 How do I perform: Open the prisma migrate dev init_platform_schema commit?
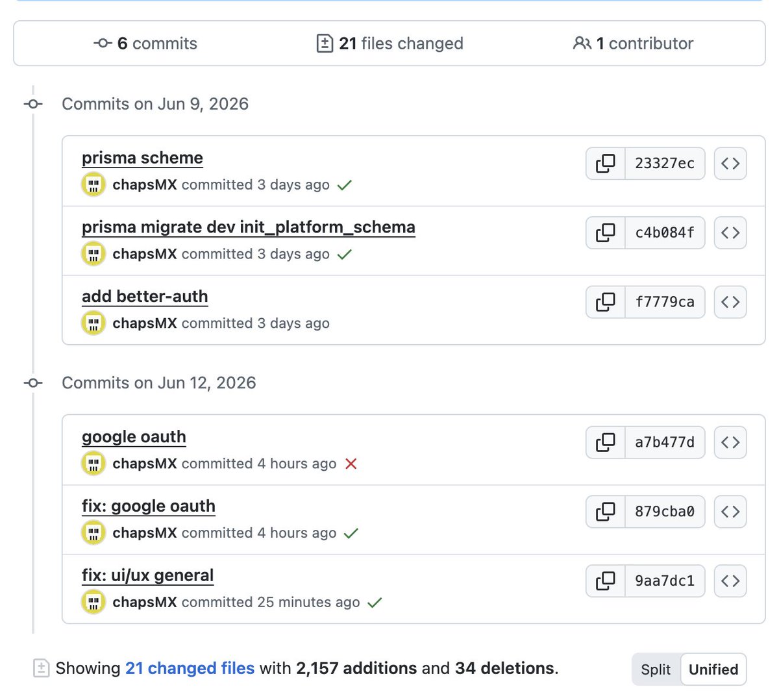(249, 227)
